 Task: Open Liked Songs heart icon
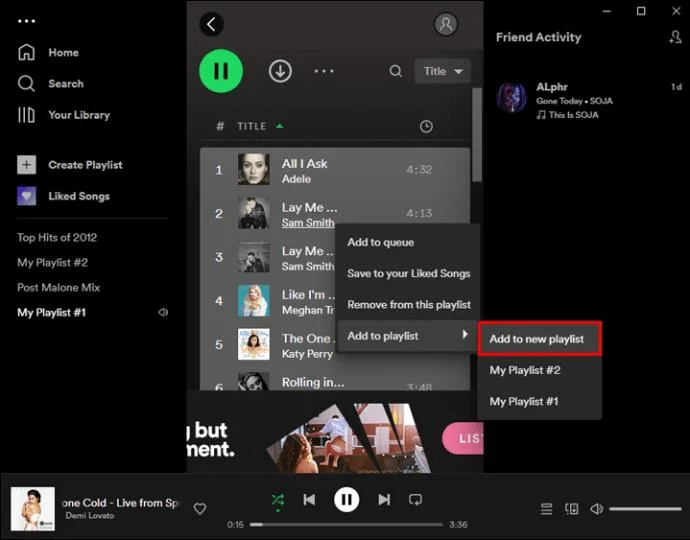pyautogui.click(x=26, y=196)
